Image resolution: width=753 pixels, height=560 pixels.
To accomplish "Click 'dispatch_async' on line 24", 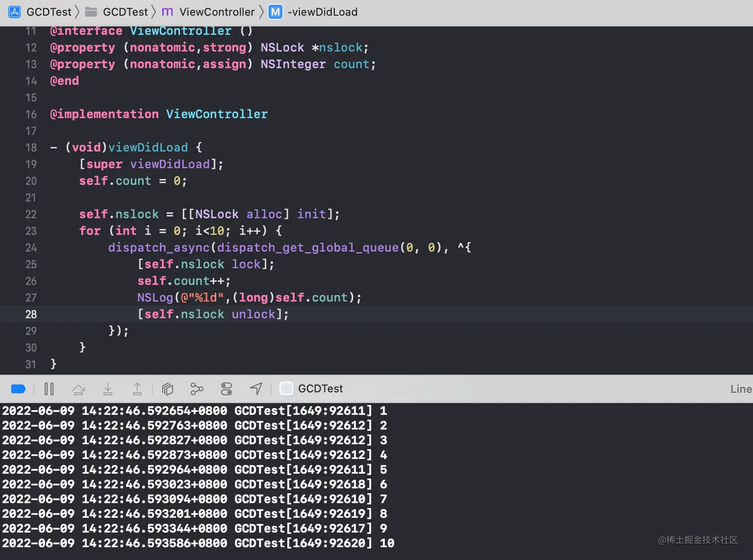I will [159, 248].
